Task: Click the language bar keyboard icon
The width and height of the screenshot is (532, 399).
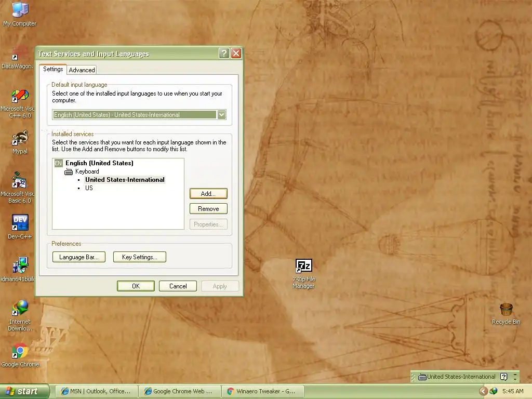Action: 422,377
